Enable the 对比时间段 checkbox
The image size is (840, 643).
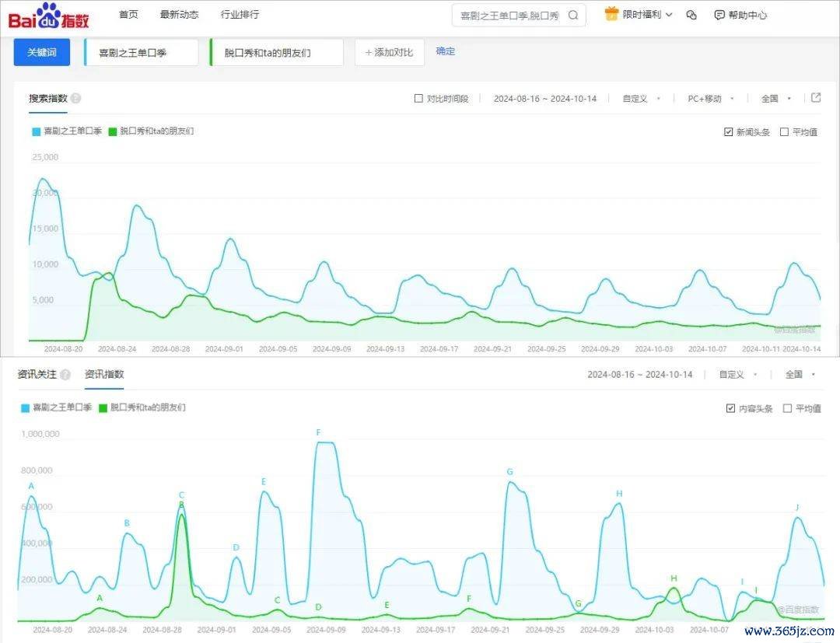419,99
